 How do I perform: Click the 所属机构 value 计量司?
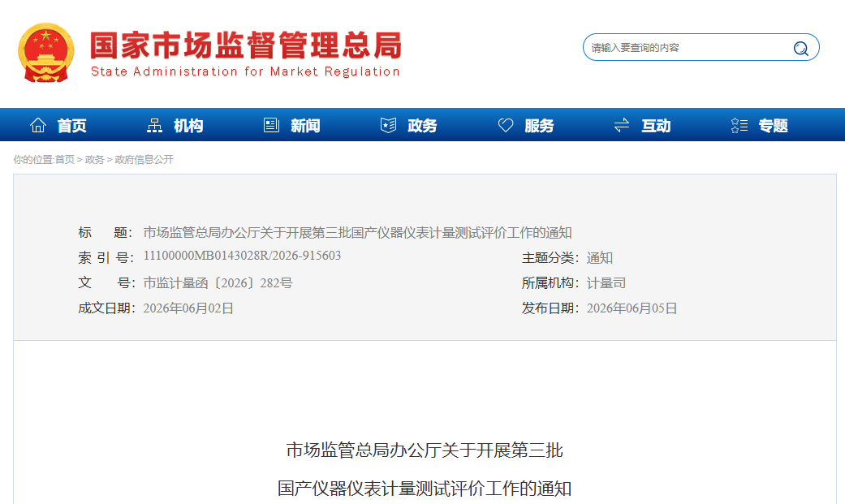(606, 283)
